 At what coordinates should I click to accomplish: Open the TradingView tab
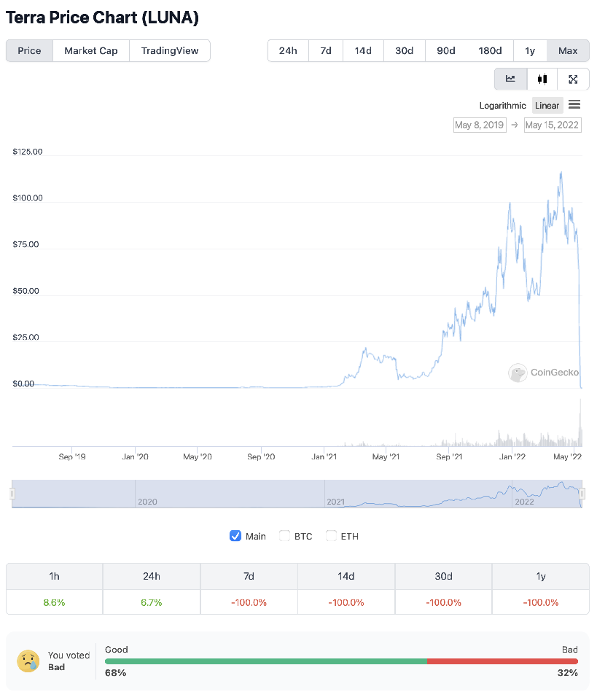170,51
